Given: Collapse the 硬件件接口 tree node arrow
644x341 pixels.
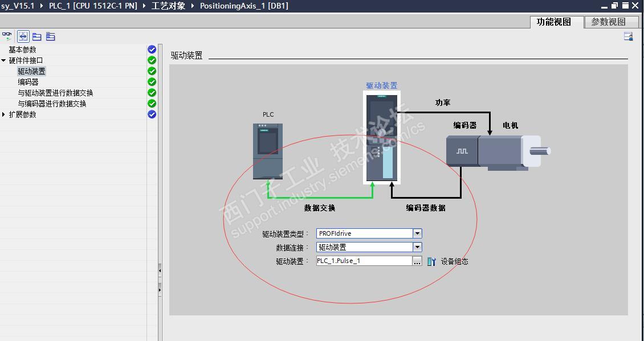Looking at the screenshot, I should point(3,60).
